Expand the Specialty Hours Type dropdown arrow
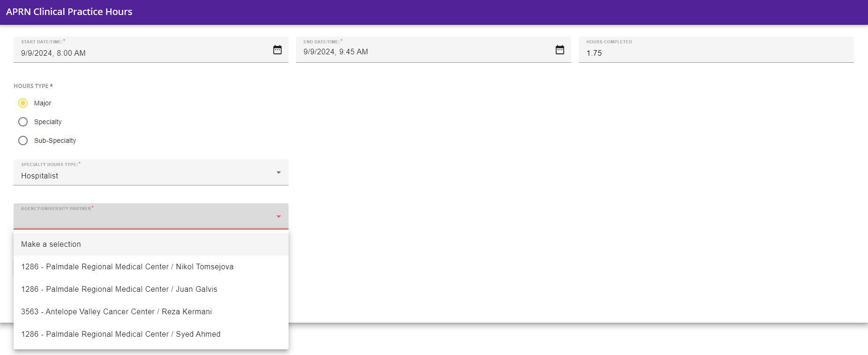The height and width of the screenshot is (355, 868). click(x=279, y=173)
